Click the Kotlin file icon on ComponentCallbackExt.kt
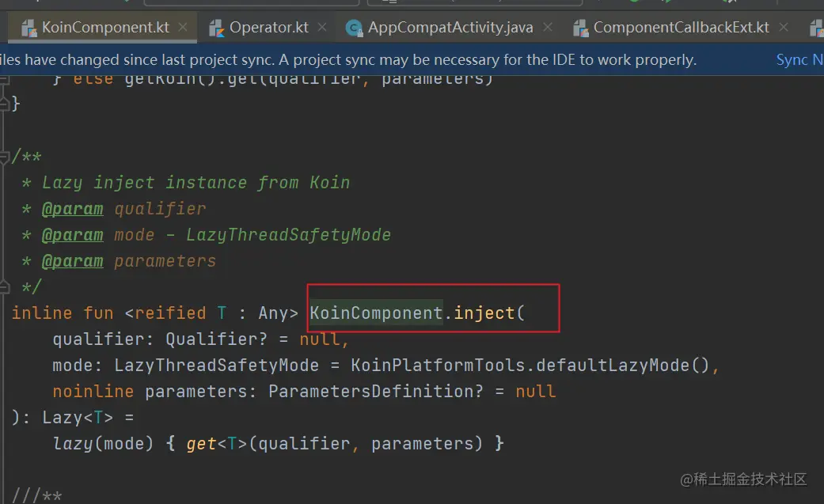 pyautogui.click(x=580, y=28)
